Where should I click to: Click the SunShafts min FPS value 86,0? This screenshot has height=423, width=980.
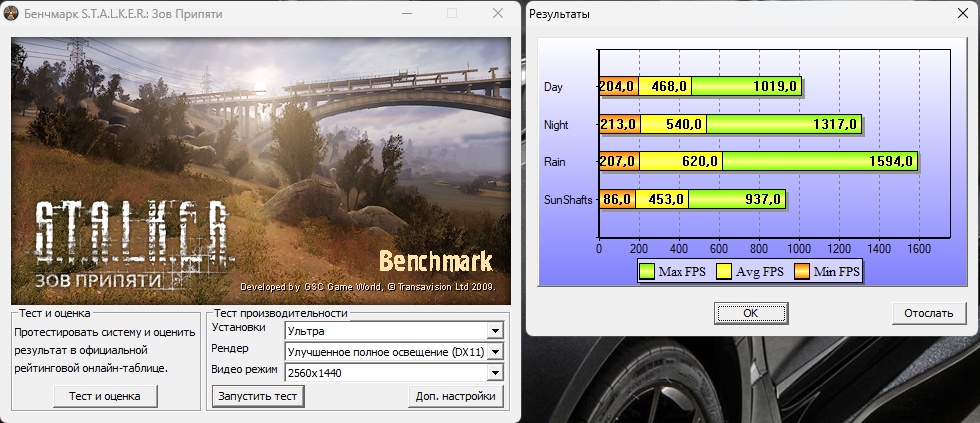[619, 199]
